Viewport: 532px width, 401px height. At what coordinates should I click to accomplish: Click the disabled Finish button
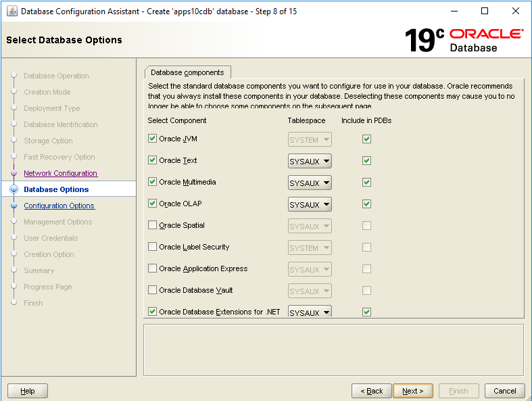coord(459,391)
